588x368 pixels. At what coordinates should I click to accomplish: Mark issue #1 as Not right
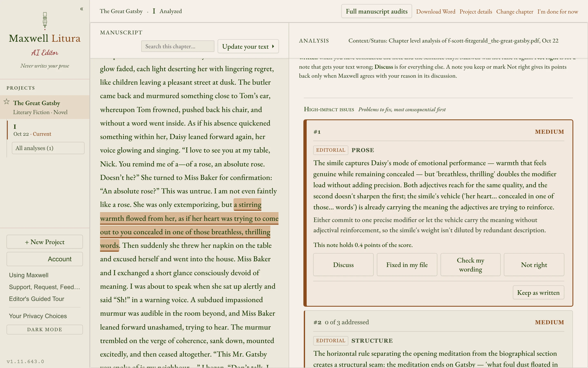click(x=534, y=265)
